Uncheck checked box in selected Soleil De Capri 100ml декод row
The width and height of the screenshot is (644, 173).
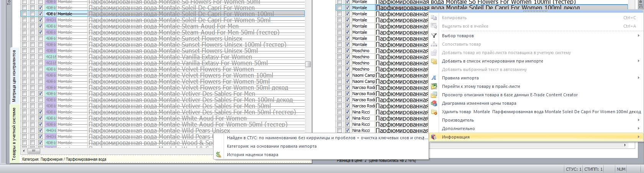pos(347,8)
